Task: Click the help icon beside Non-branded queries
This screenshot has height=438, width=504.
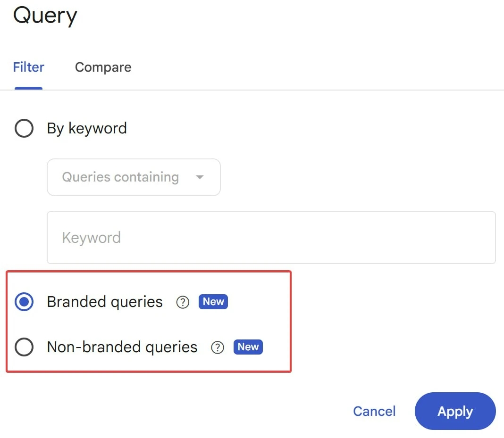Action: (x=217, y=347)
